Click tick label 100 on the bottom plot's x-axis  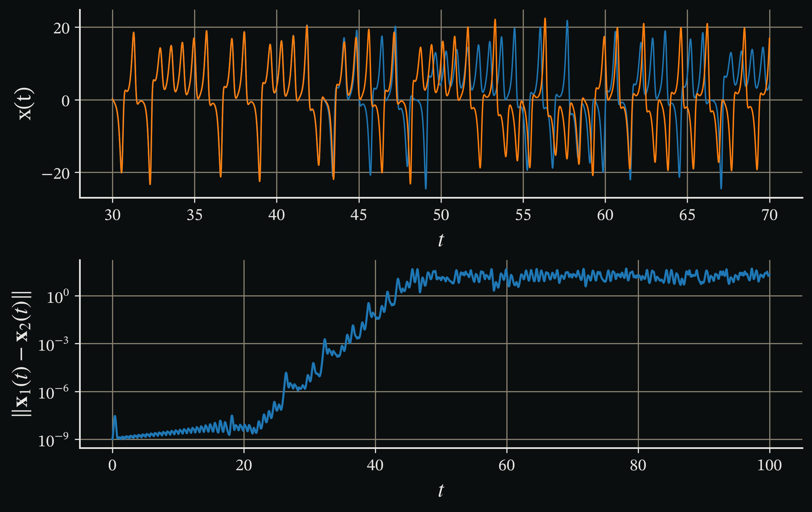click(x=770, y=466)
